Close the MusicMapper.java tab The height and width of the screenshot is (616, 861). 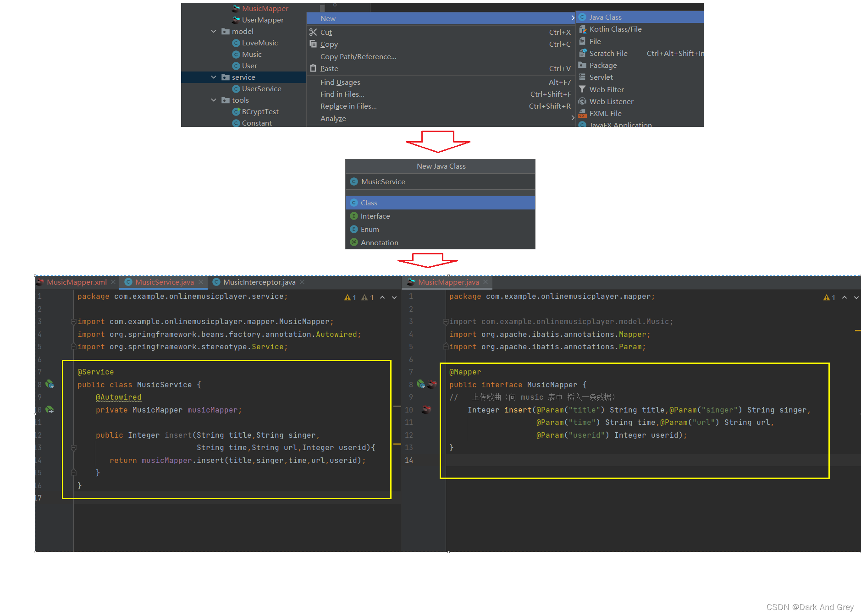coord(486,282)
